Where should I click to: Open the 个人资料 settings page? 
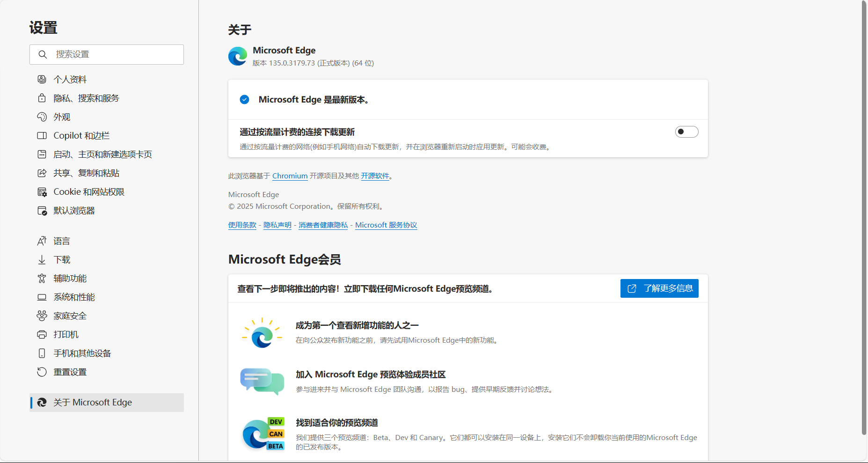(x=107, y=79)
